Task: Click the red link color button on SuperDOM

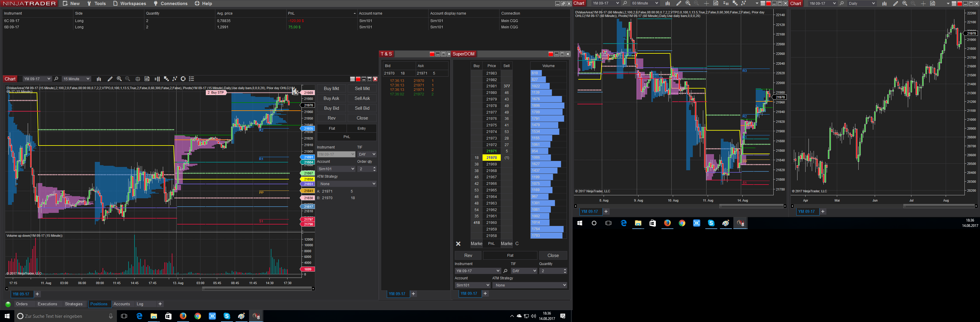Action: 551,54
